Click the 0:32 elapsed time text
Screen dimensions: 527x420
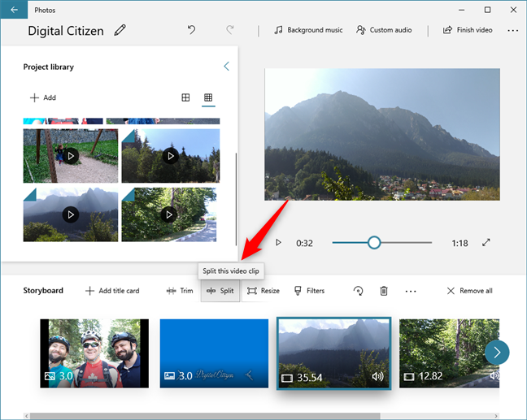click(x=304, y=243)
